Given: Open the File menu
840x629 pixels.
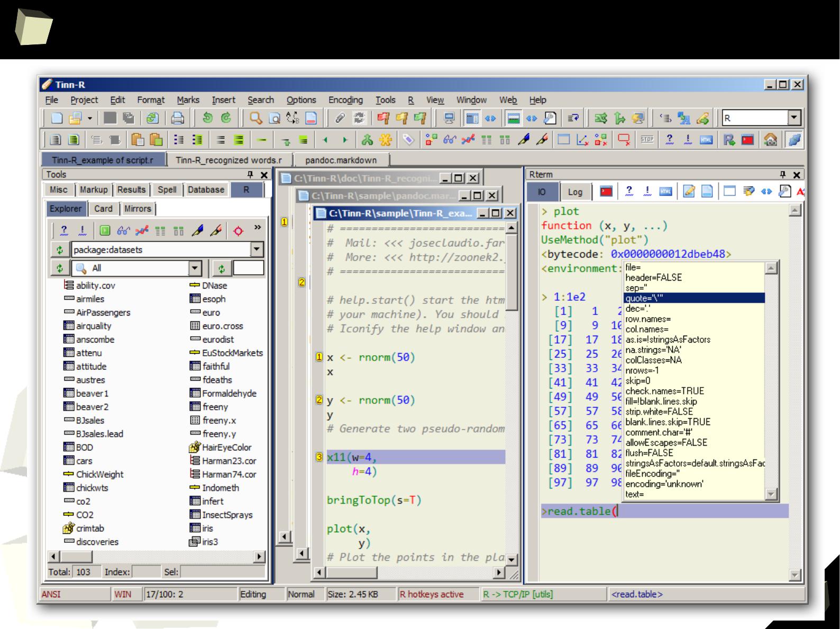Looking at the screenshot, I should coord(52,100).
